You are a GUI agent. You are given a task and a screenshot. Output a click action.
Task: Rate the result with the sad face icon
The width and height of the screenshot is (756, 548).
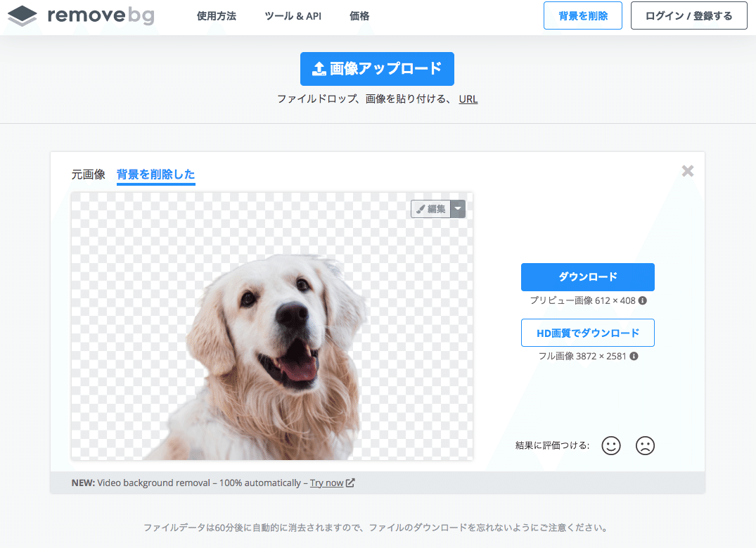point(645,445)
